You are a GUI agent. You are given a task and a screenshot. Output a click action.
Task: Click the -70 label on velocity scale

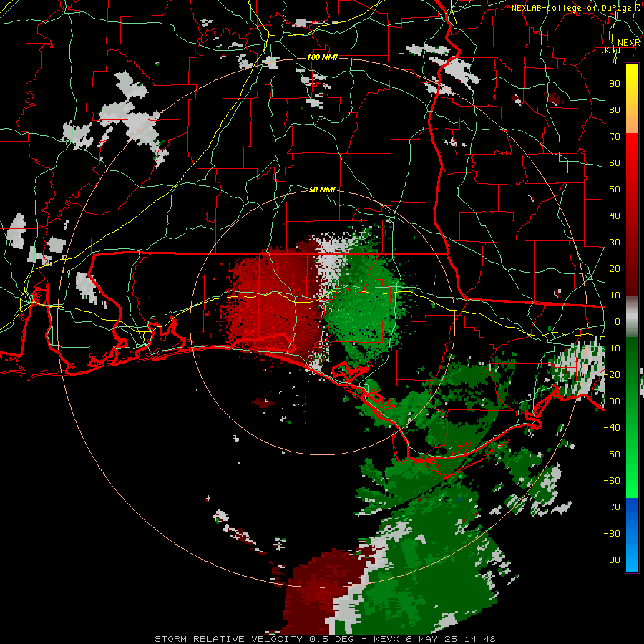[612, 507]
